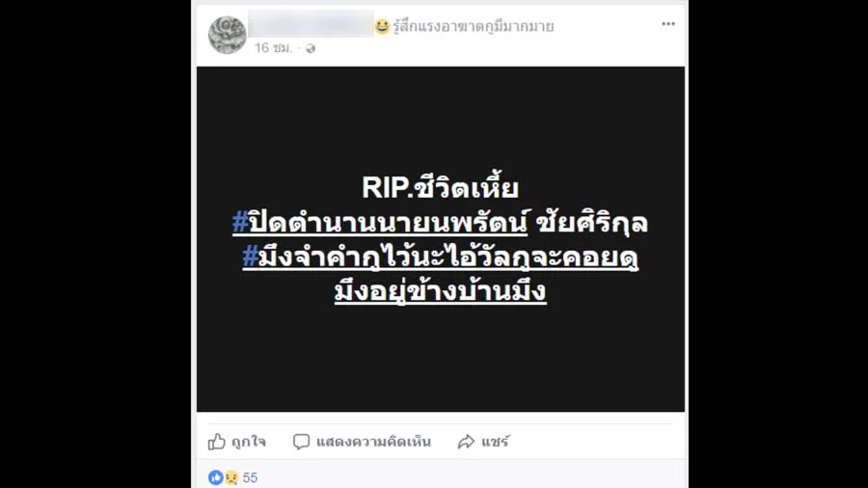868x488 pixels.
Task: Click the thumbs-up Like icon
Action: pos(216,441)
